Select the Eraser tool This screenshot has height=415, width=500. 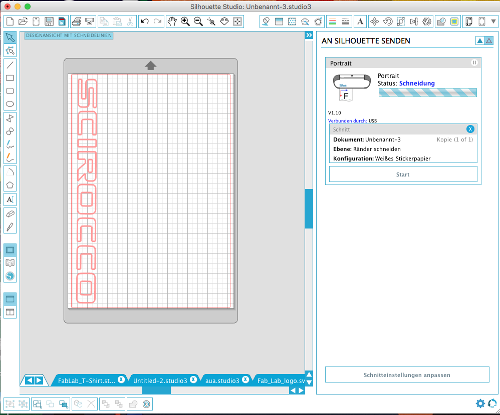10,214
